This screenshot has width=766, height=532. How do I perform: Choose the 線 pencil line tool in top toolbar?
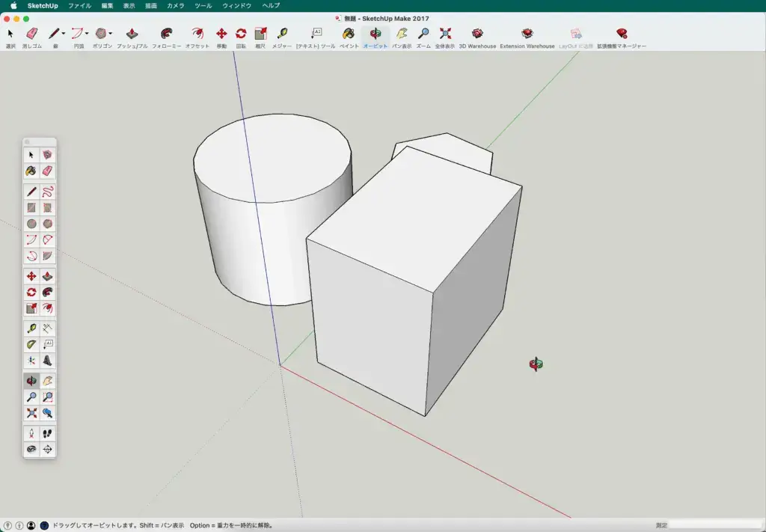point(54,34)
